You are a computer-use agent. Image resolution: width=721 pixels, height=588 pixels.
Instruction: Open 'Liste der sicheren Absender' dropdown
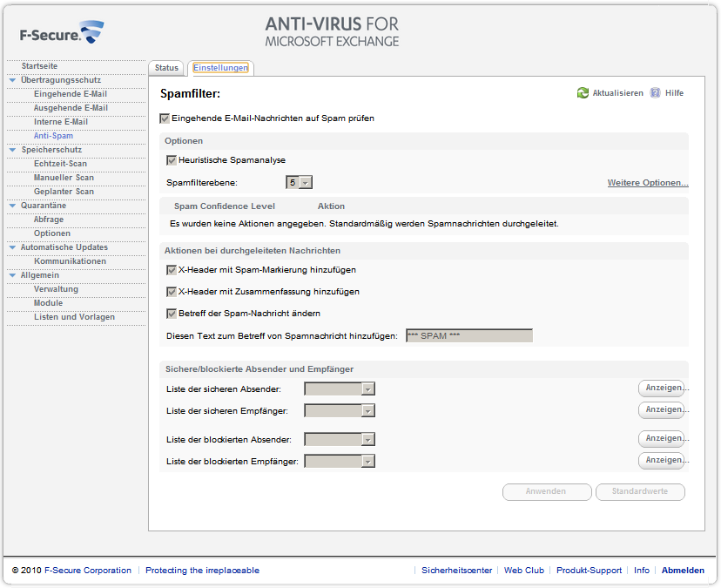pos(340,389)
